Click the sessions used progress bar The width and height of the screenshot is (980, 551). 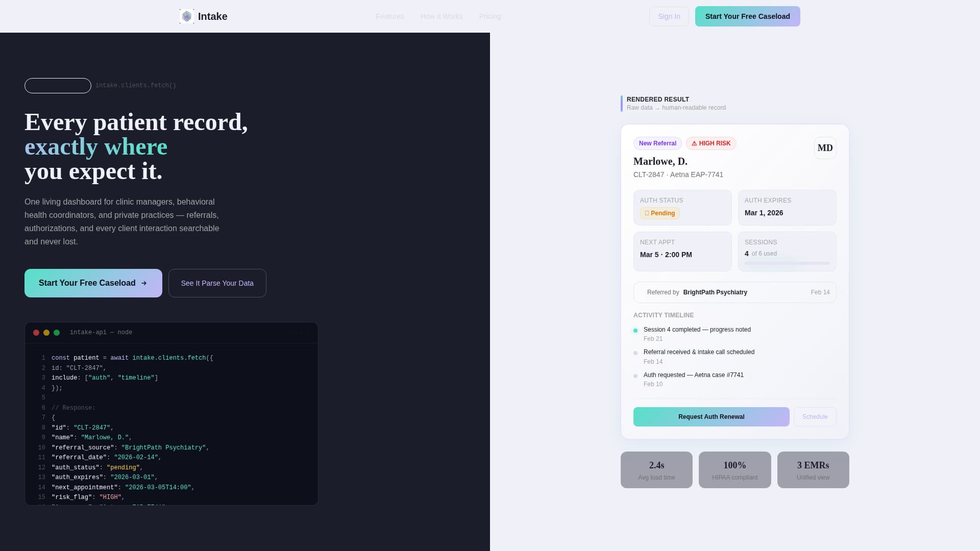(x=787, y=263)
